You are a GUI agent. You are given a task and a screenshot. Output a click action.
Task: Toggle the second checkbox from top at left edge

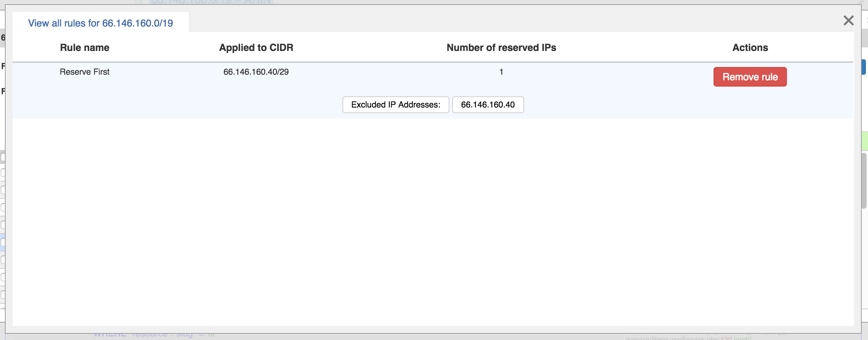coord(3,172)
